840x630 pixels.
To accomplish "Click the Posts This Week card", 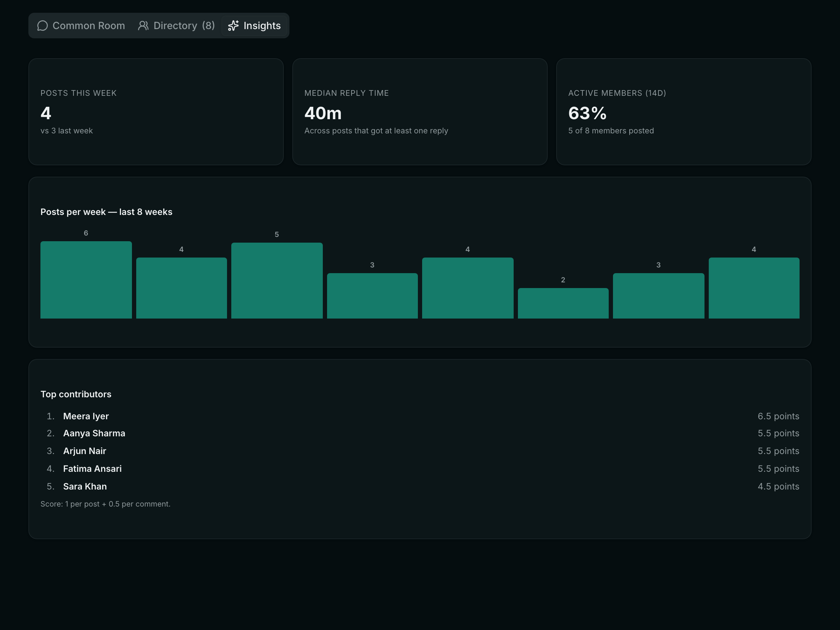I will [x=156, y=112].
